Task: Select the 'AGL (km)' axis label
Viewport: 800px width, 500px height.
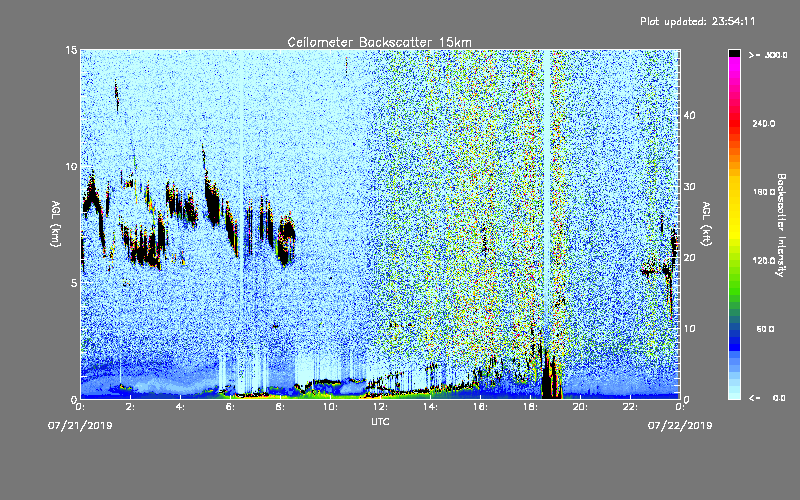Action: click(56, 223)
